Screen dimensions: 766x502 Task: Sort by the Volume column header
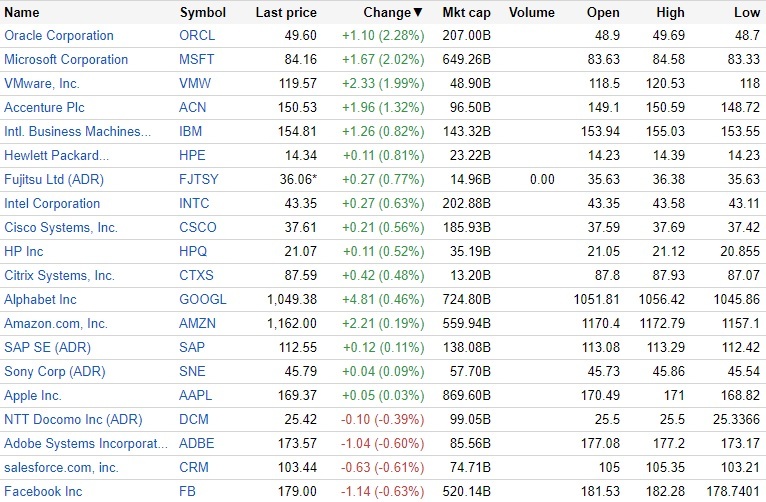(531, 13)
